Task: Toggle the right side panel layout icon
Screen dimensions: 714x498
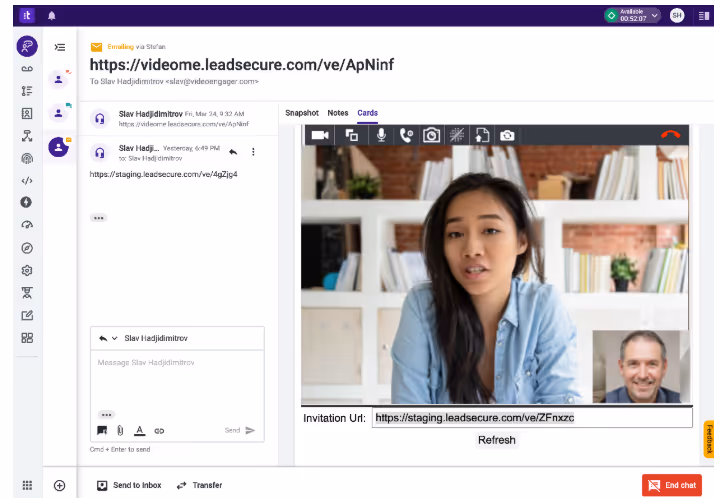Action: 704,16
